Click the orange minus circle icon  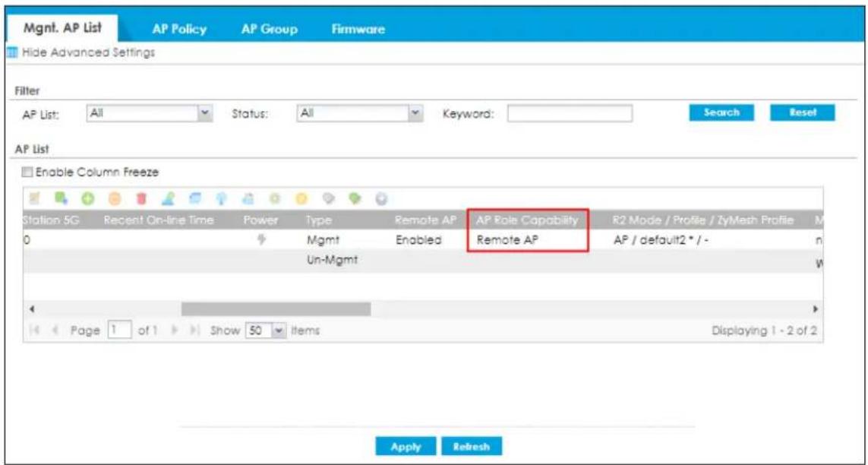[x=115, y=199]
